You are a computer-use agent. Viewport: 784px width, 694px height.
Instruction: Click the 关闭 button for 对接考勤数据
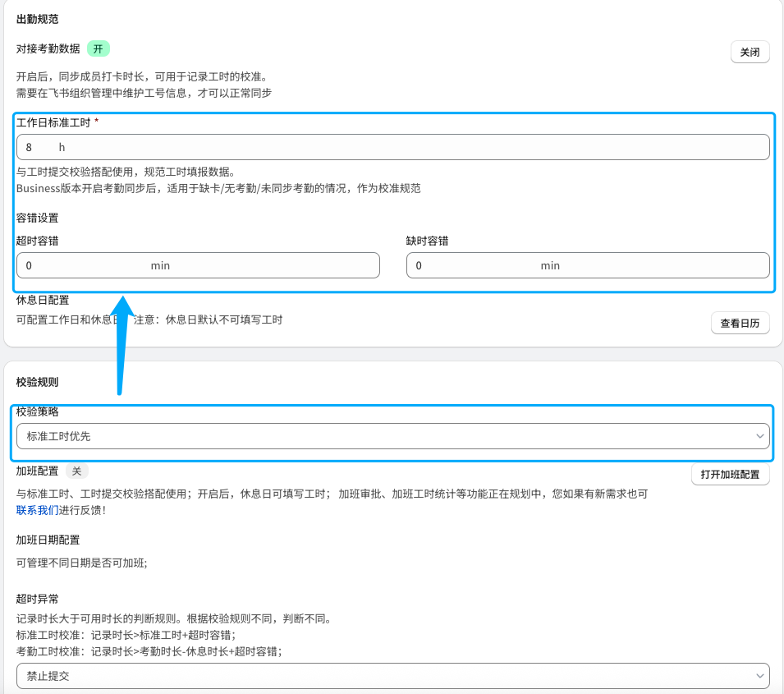[x=750, y=52]
